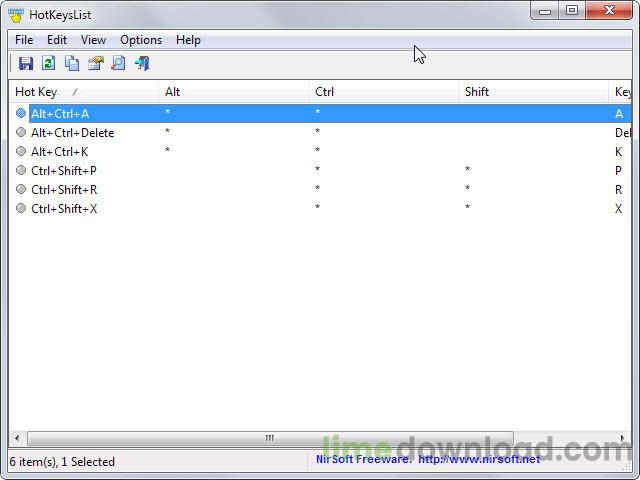Click the Exit door toolbar icon
The height and width of the screenshot is (480, 640).
click(x=142, y=63)
